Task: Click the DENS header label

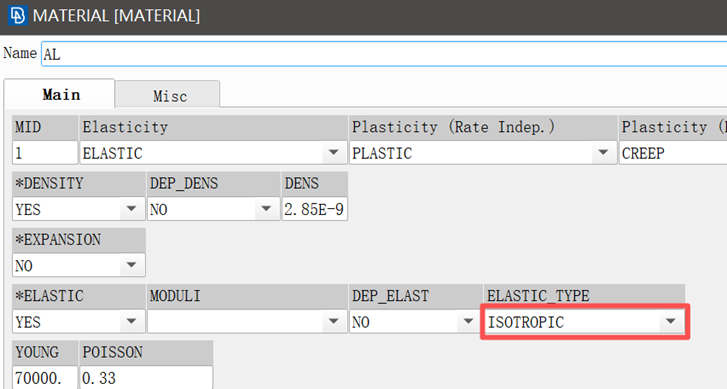Action: coord(301,184)
